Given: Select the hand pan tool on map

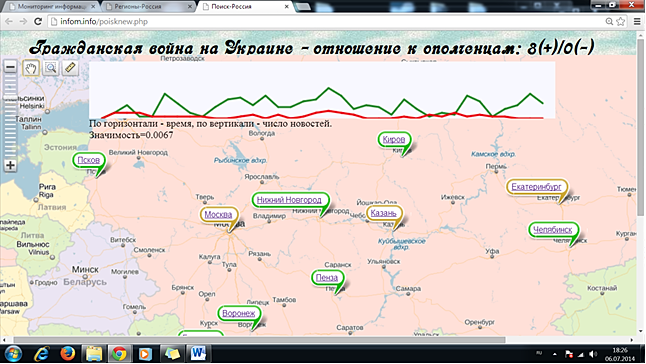Looking at the screenshot, I should coord(30,68).
